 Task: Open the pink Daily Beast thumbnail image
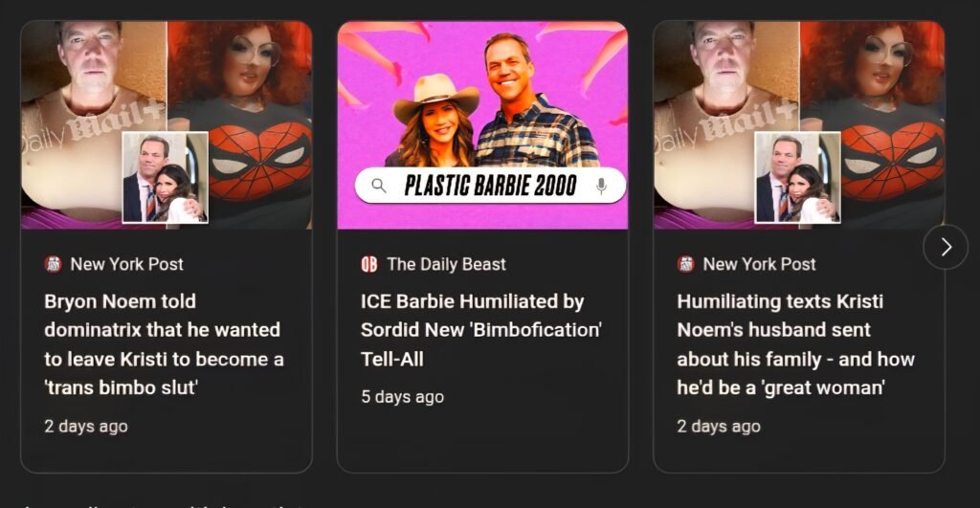[x=482, y=125]
